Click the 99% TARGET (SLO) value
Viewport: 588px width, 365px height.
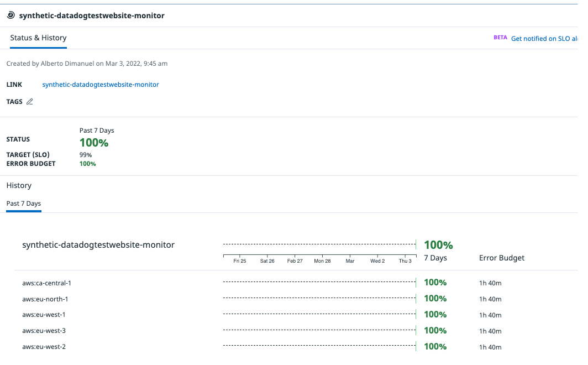click(x=85, y=155)
